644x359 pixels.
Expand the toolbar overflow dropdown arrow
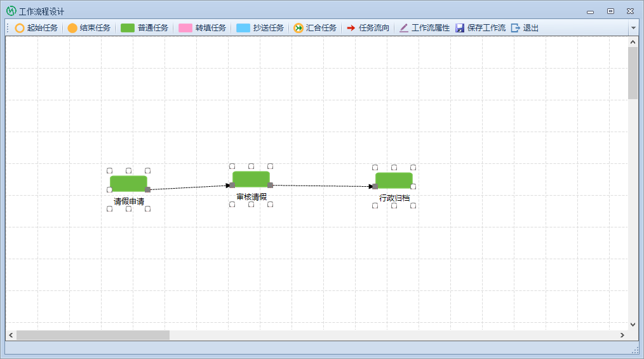click(x=633, y=28)
